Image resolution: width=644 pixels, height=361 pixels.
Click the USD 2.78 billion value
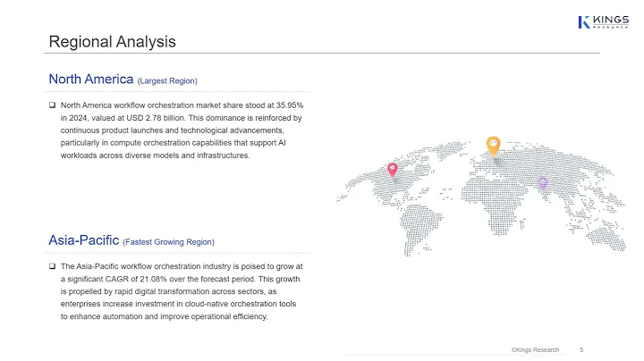(156, 118)
